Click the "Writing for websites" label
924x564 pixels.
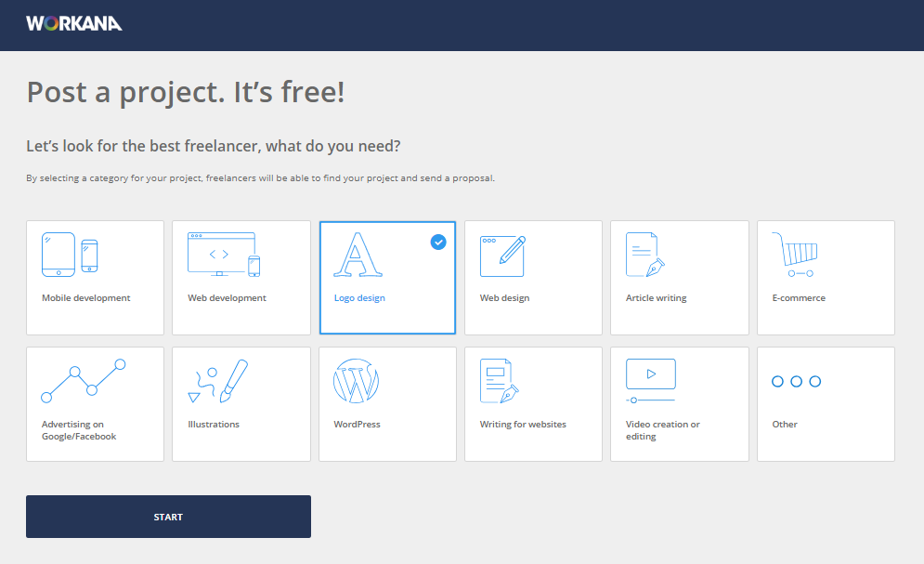pos(523,425)
